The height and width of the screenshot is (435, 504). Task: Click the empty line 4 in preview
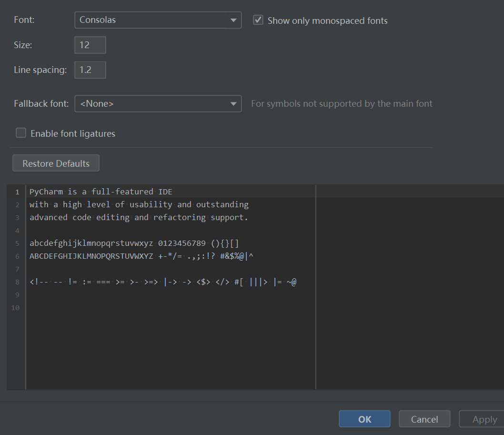143,231
